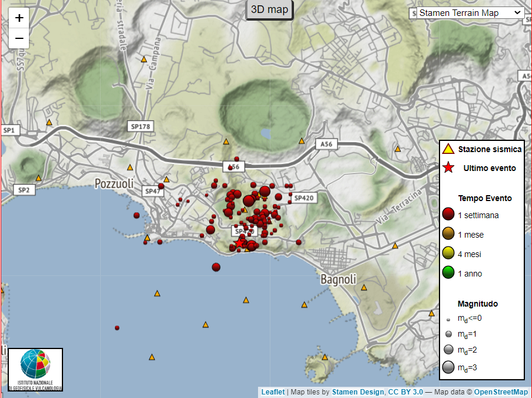Click the red star latest-event marker on the map

click(x=239, y=243)
